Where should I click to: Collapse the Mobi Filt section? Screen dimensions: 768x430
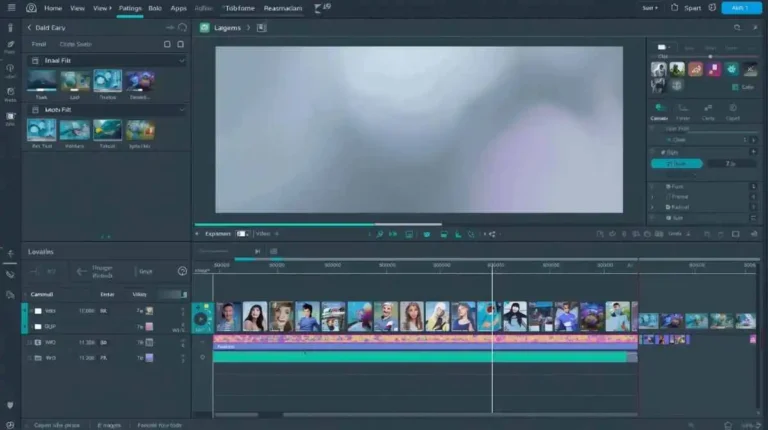[x=182, y=110]
